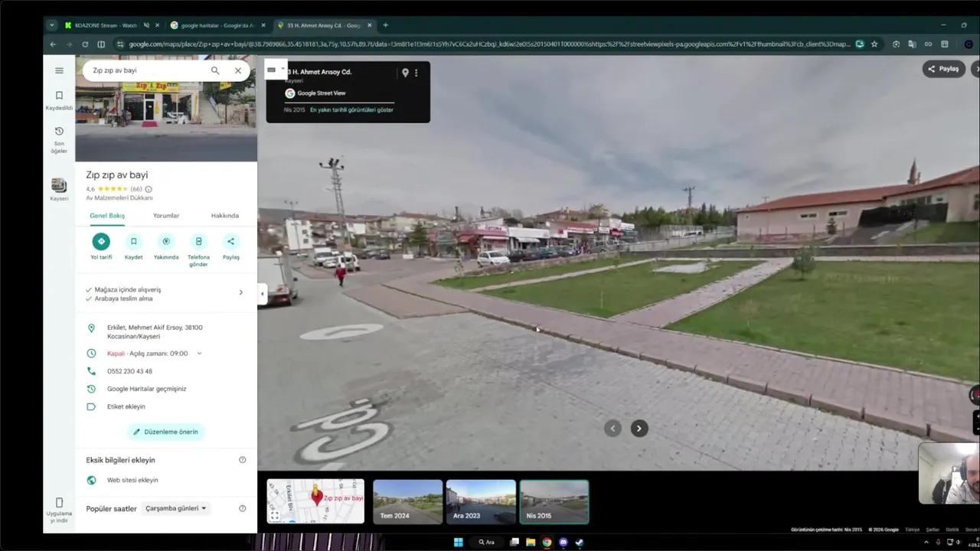Open Steam from the taskbar
980x551 pixels.
point(579,543)
